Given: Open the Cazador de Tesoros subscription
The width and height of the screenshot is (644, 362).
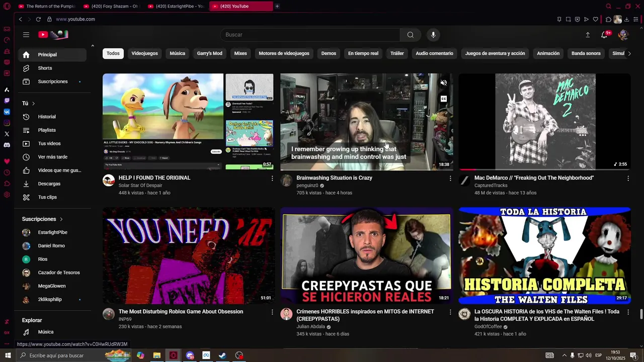Looking at the screenshot, I should pos(52,273).
